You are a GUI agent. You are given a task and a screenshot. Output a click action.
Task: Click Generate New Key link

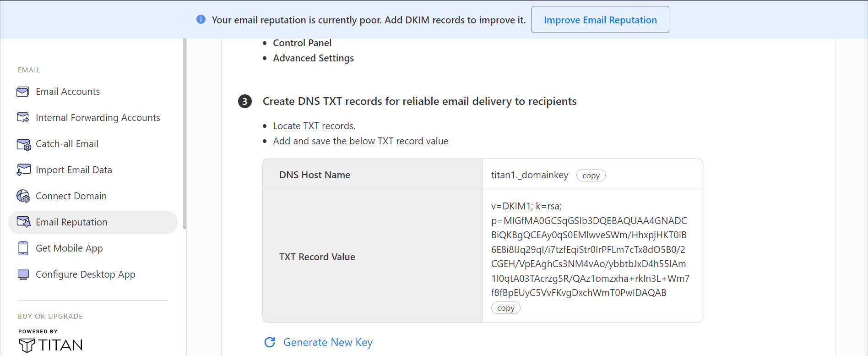328,342
